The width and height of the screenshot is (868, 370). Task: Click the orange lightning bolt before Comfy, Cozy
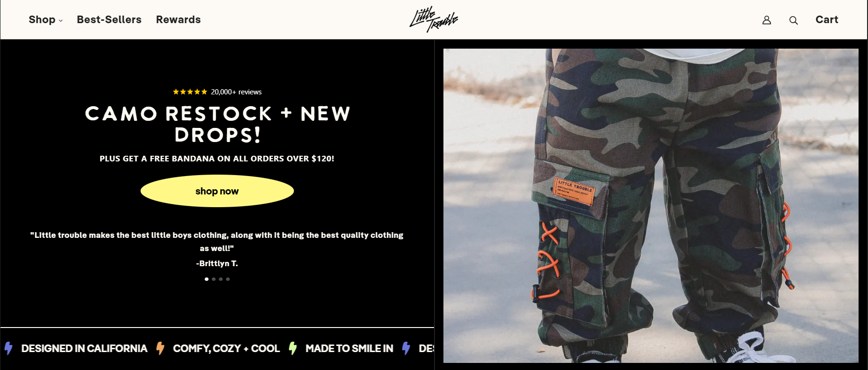point(160,348)
